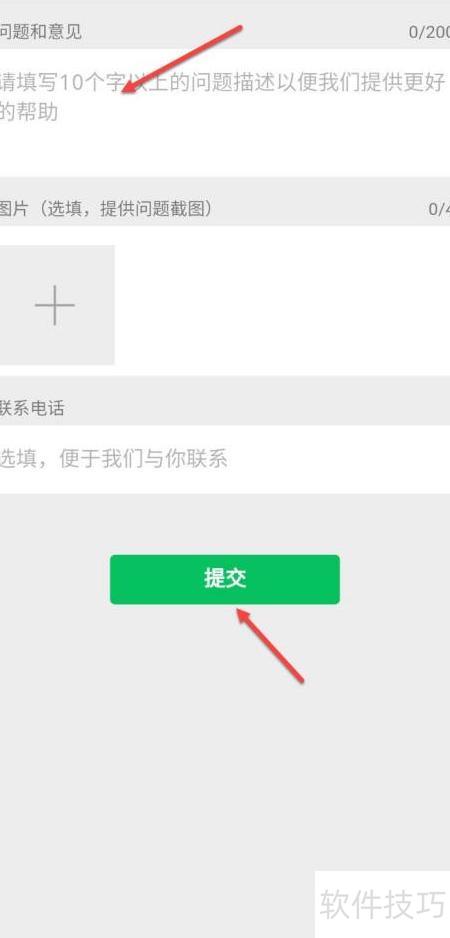Focus the 问题和意见 description text area
The width and height of the screenshot is (450, 938).
coord(225,112)
